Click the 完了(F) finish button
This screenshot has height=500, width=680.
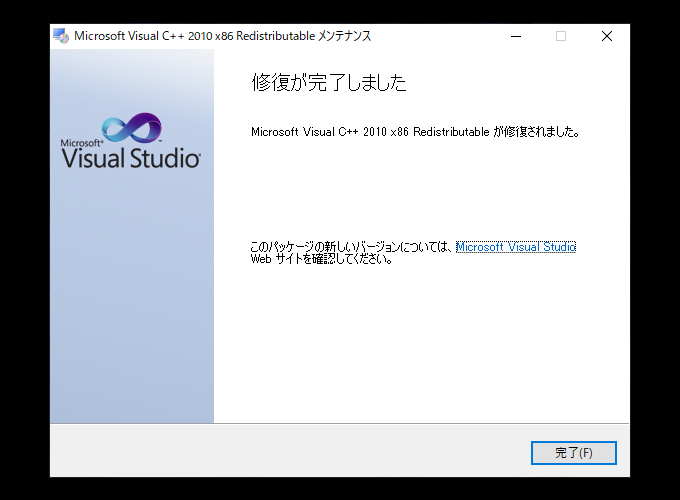click(x=573, y=453)
